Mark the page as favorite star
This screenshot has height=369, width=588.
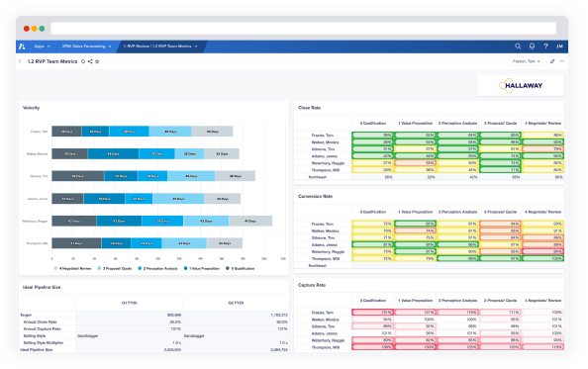(97, 61)
